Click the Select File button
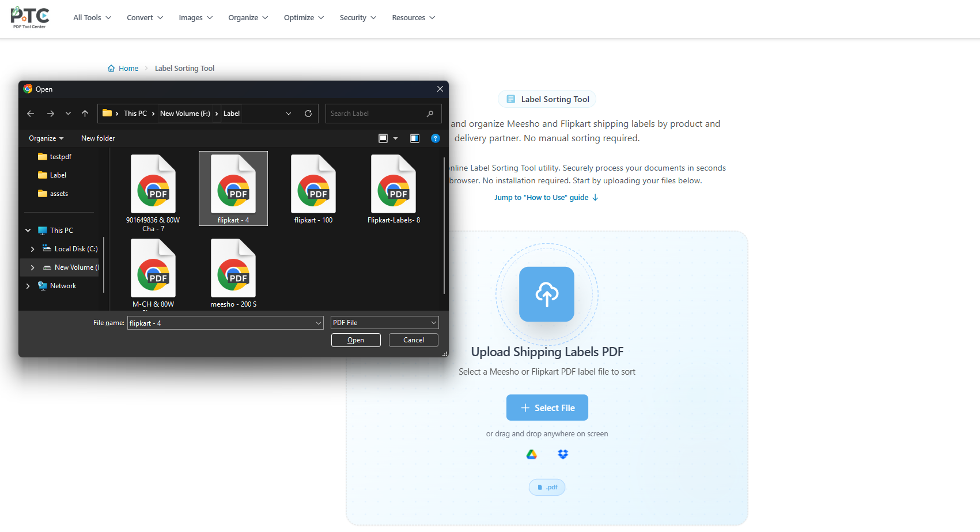 point(547,408)
